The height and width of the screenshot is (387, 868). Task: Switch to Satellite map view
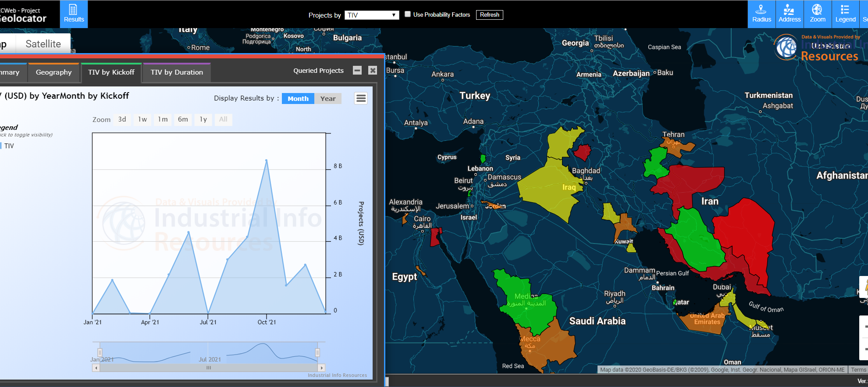pyautogui.click(x=43, y=44)
